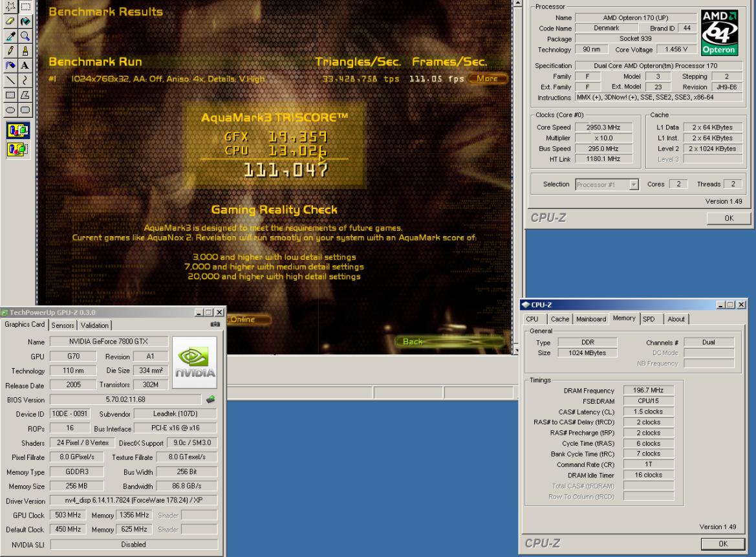Open the CPU tab in CPU-Z
This screenshot has width=756, height=557.
[532, 319]
